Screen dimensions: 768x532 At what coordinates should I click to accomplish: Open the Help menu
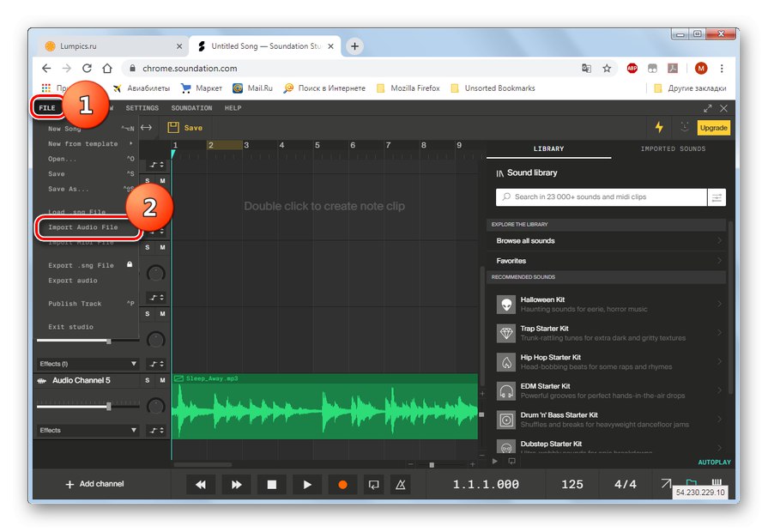pyautogui.click(x=233, y=108)
